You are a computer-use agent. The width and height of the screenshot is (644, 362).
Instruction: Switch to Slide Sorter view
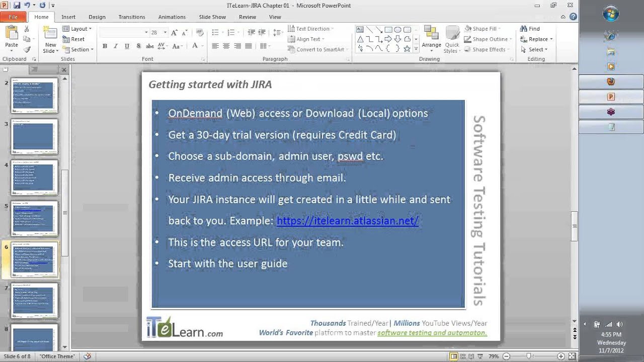[463, 356]
